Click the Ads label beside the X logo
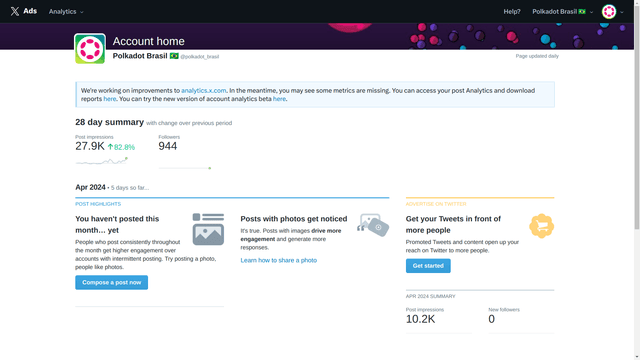 (x=30, y=11)
